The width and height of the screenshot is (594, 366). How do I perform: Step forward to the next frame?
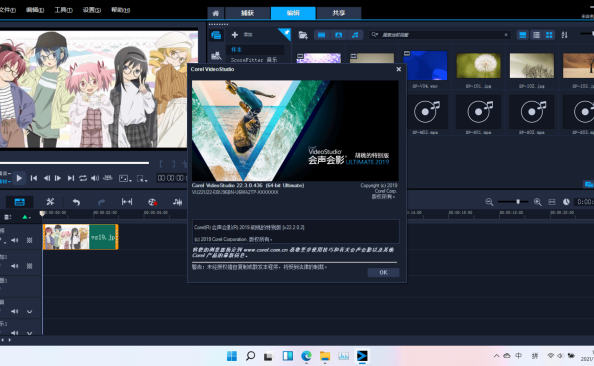click(x=58, y=178)
